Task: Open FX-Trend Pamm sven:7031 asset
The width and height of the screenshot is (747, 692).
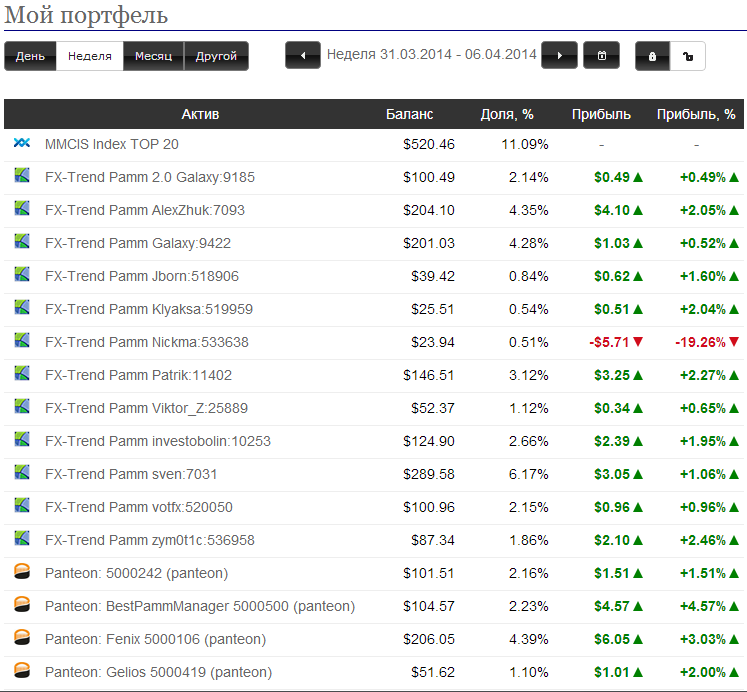Action: tap(131, 474)
